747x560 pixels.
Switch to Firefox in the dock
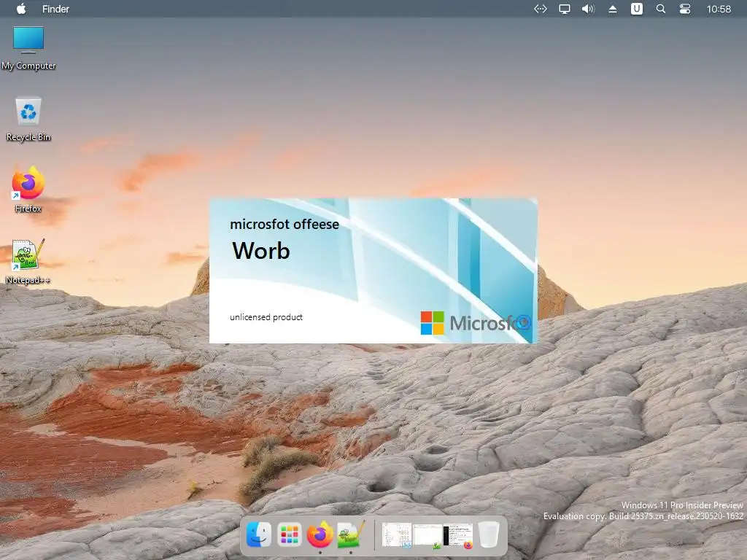320,534
